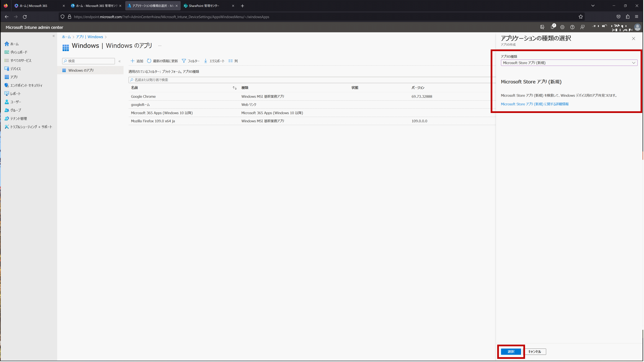Open the フィルター filter options
644x362 pixels.
(x=190, y=61)
